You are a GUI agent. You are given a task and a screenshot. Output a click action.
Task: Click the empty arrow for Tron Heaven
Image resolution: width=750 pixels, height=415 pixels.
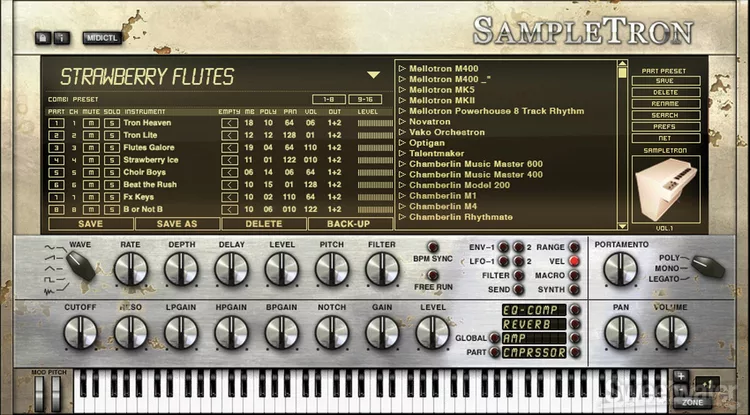(x=229, y=123)
